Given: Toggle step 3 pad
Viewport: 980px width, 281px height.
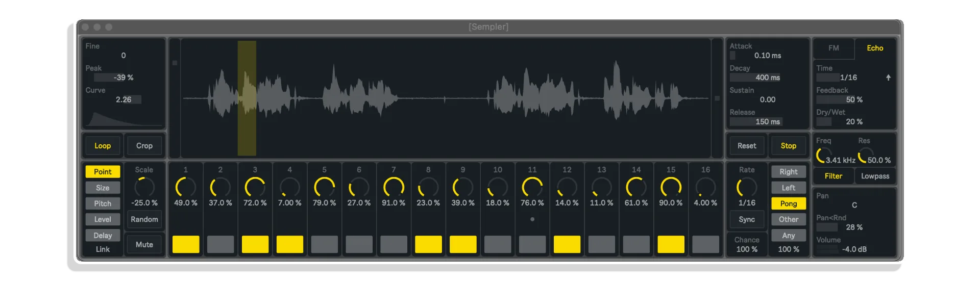Looking at the screenshot, I should tap(255, 244).
